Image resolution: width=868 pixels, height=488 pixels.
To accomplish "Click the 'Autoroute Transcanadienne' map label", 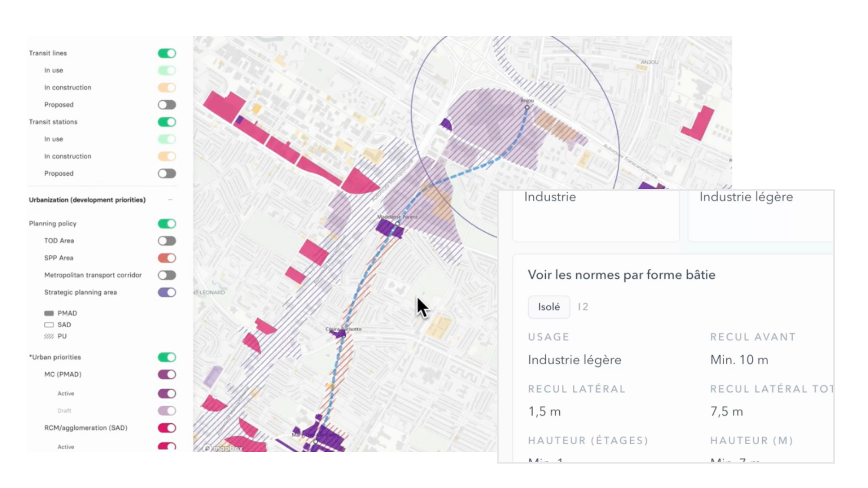I will [x=630, y=160].
